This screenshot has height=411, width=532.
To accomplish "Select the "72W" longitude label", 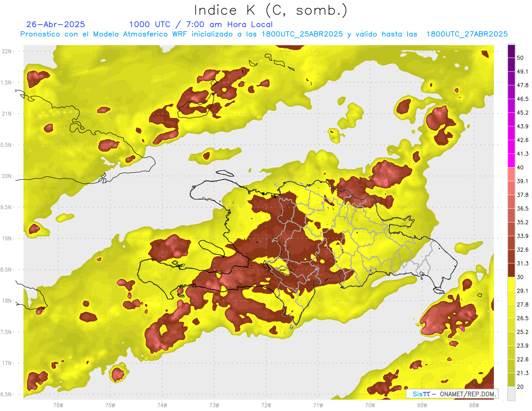I will pos(266,405).
